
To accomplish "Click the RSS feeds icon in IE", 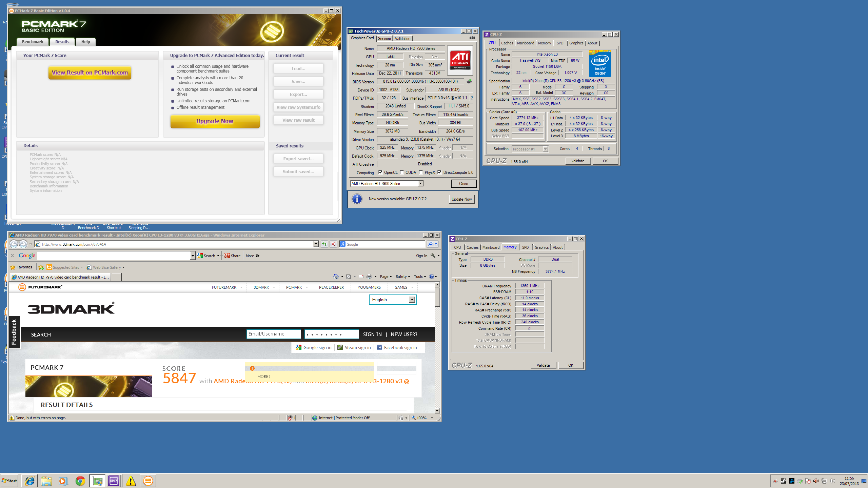I will tap(348, 277).
